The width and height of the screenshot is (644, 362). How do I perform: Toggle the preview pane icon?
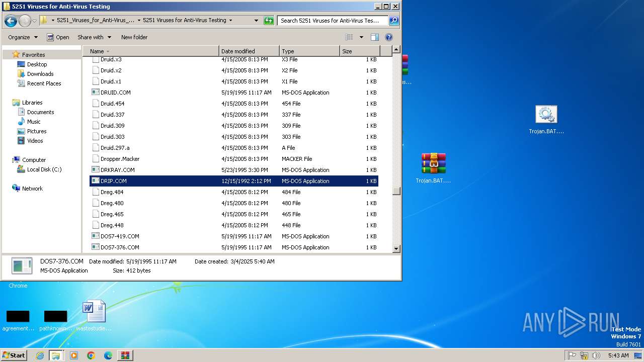(x=375, y=37)
